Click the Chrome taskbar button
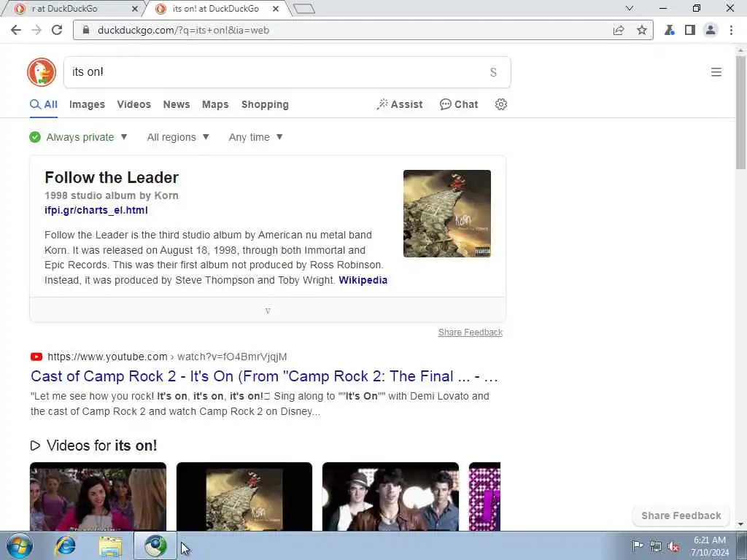Image resolution: width=747 pixels, height=560 pixels. [155, 545]
